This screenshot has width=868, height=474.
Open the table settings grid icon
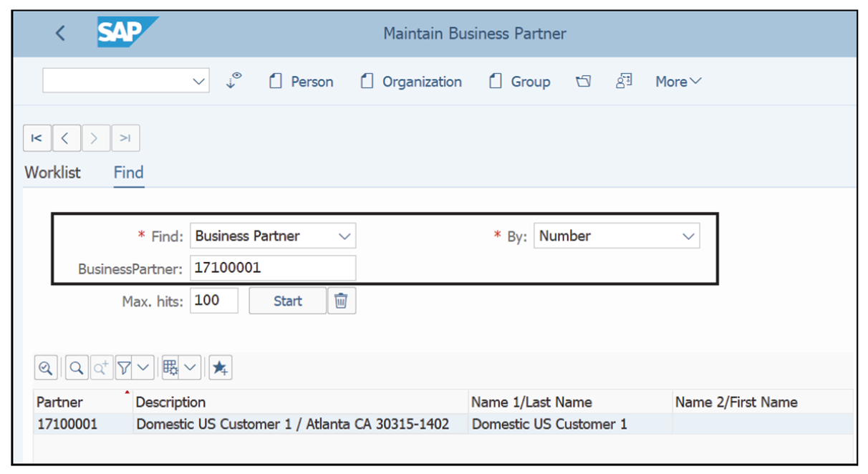pos(171,367)
